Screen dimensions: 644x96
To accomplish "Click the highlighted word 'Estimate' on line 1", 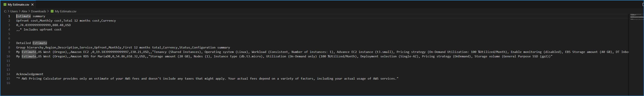I will [x=23, y=16].
